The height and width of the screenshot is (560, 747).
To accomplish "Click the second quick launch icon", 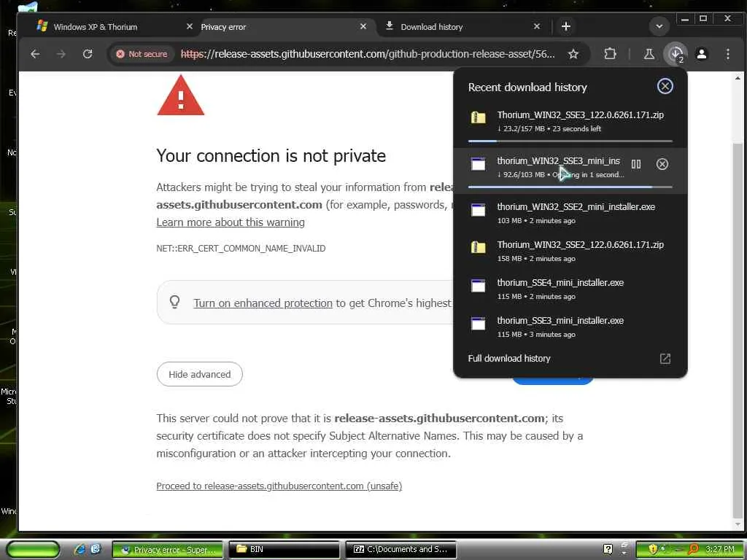I will pos(96,550).
